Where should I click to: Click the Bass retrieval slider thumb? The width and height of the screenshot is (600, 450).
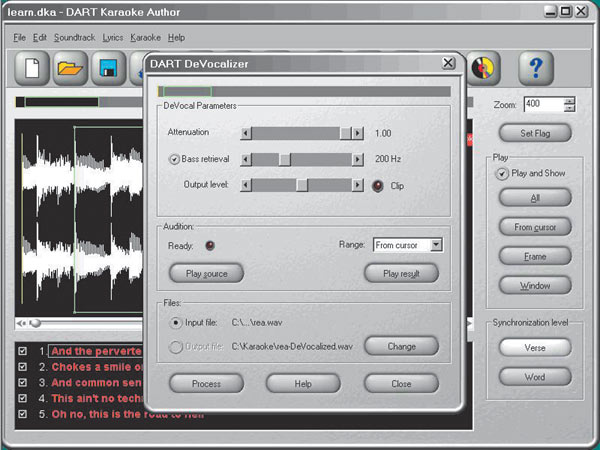coord(284,159)
